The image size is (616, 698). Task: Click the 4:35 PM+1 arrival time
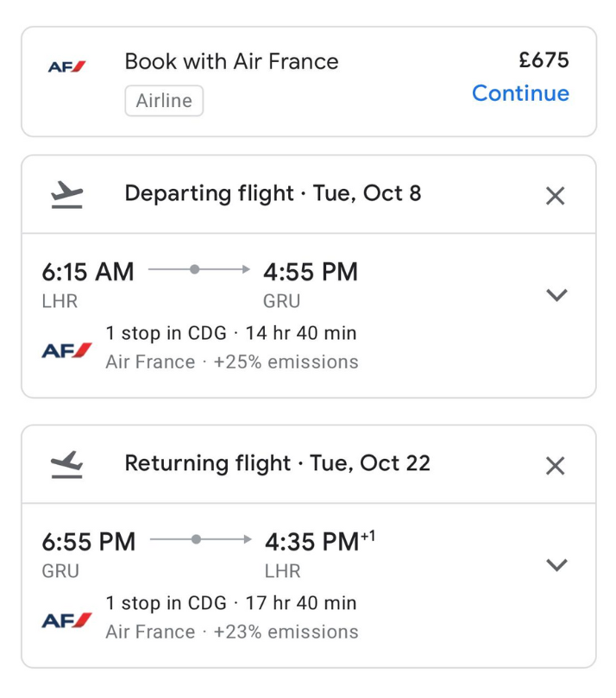pyautogui.click(x=319, y=542)
